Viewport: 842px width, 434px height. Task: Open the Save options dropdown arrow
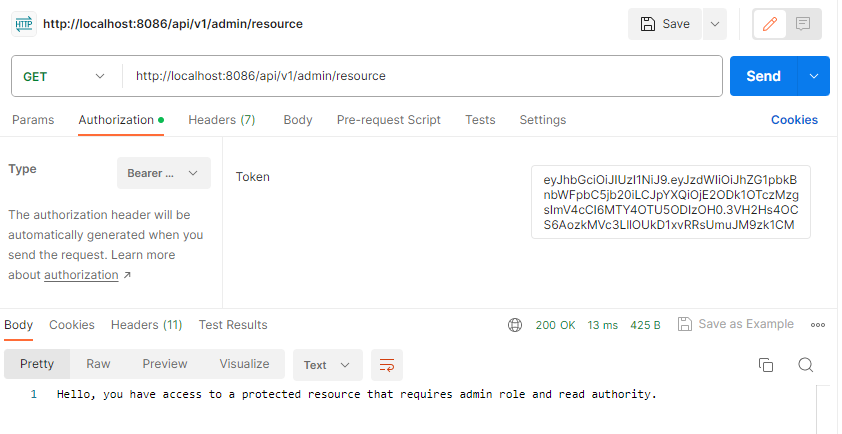tap(715, 24)
